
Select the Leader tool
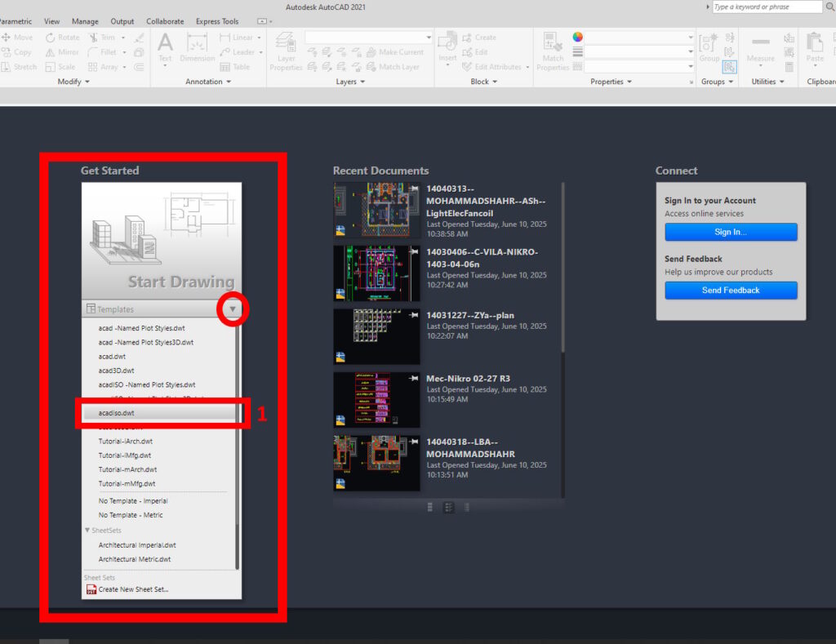238,52
